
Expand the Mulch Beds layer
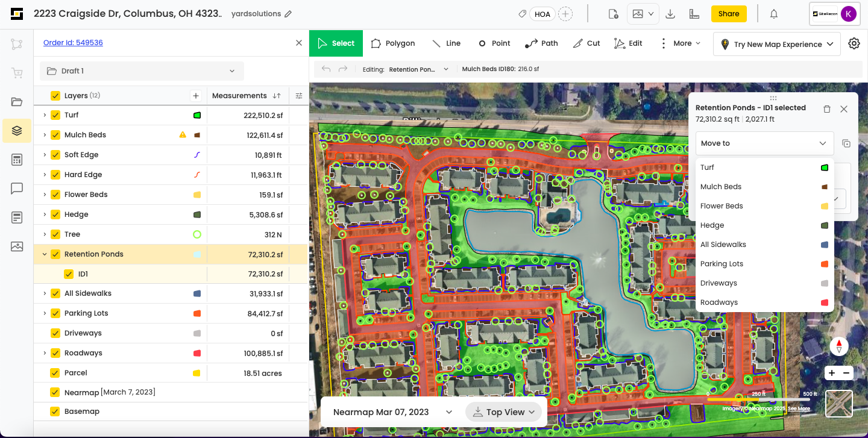(45, 135)
